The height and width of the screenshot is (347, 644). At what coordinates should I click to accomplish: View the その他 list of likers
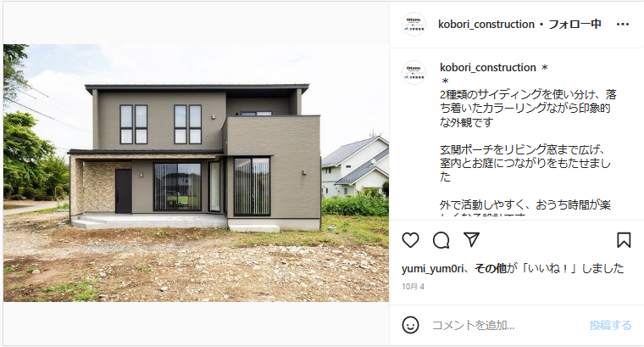click(x=491, y=268)
